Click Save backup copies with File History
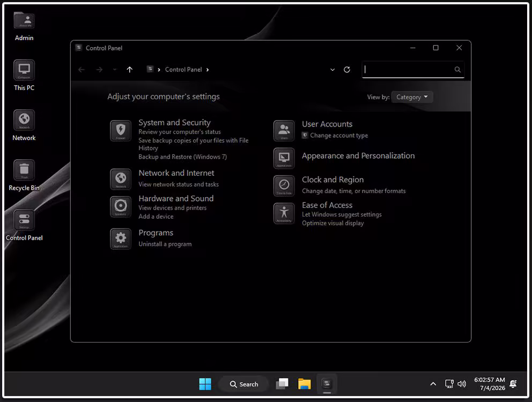The width and height of the screenshot is (532, 402). [194, 144]
